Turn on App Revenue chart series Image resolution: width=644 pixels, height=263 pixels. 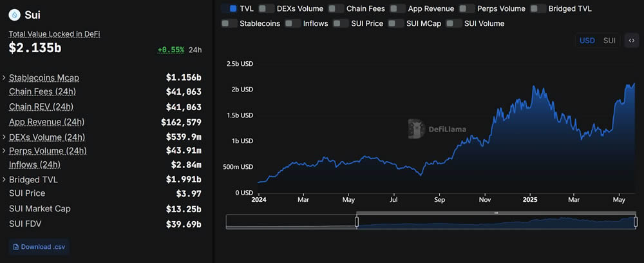click(397, 8)
